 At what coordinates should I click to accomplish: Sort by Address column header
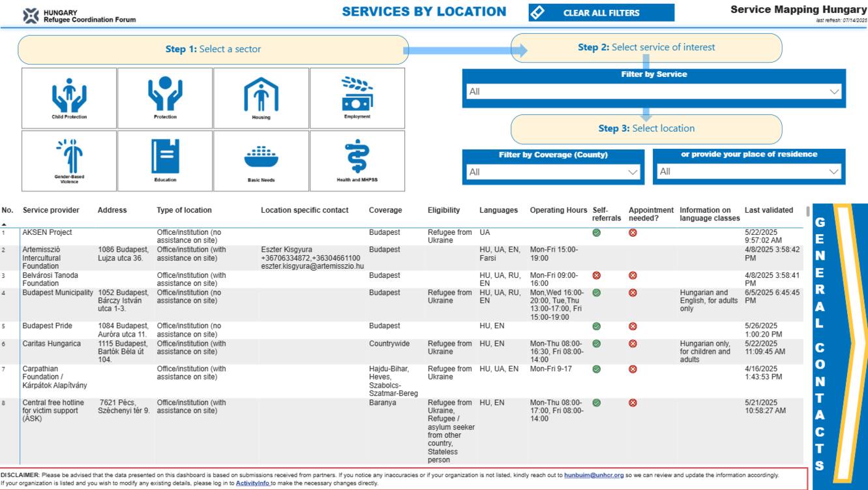point(112,210)
